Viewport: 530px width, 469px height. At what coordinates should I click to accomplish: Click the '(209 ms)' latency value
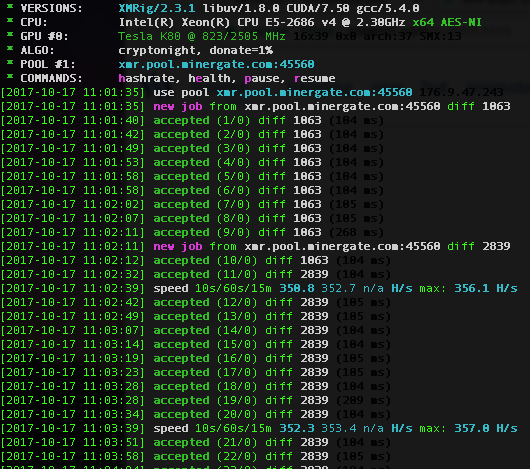(x=363, y=400)
